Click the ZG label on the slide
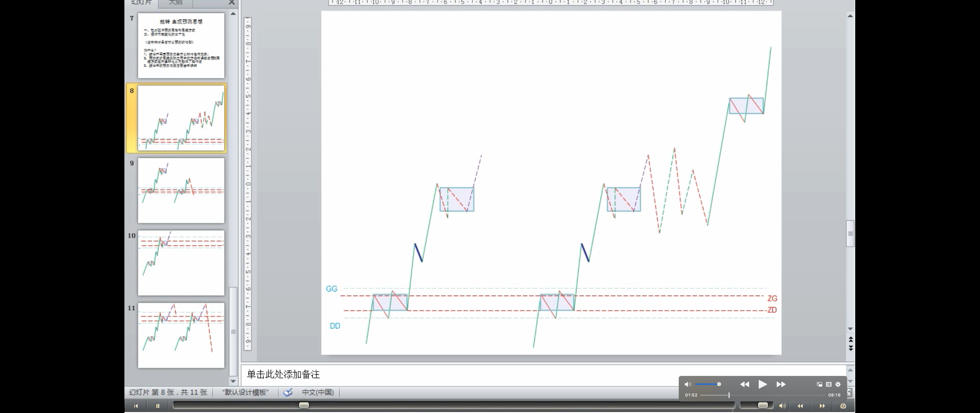The width and height of the screenshot is (980, 413). 773,298
